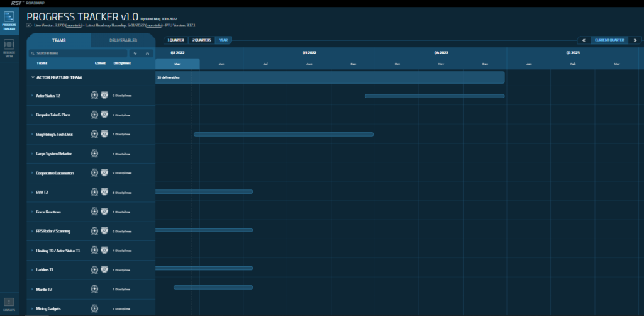This screenshot has width=644, height=316.
Task: Click Star Citizen icon in Bespoke Take & Place row
Action: click(x=94, y=115)
